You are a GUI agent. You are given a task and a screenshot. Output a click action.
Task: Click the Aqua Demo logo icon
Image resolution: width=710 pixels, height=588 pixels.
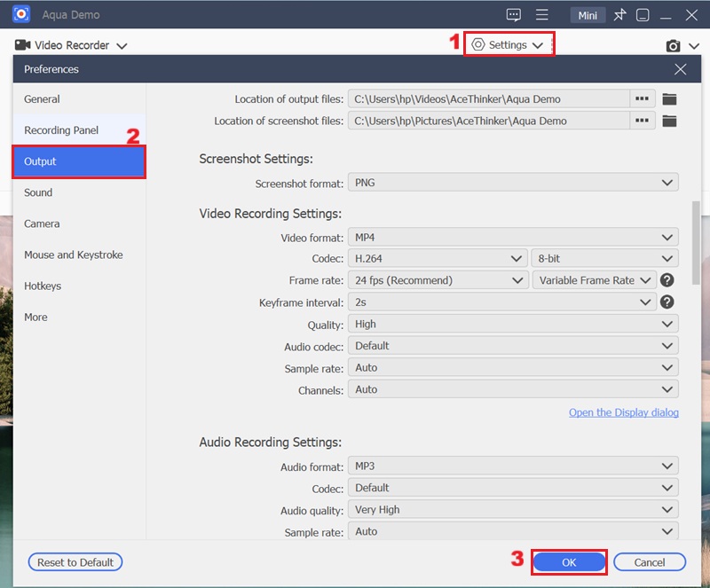click(20, 14)
